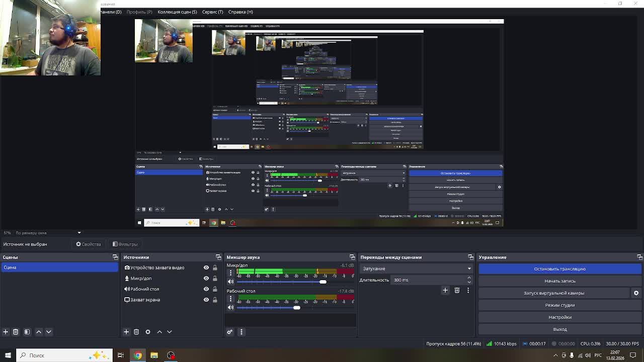
Task: Adjust the Рабочий стол volume slider
Action: coord(296,308)
